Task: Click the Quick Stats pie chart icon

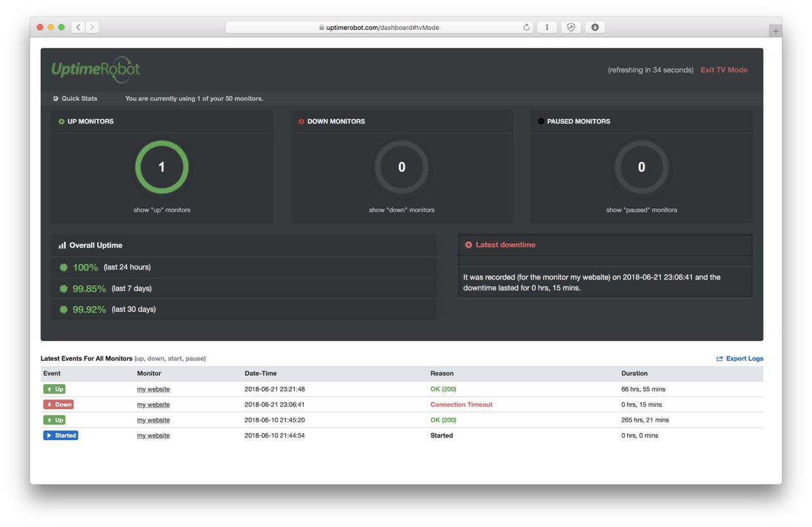Action: pos(56,99)
